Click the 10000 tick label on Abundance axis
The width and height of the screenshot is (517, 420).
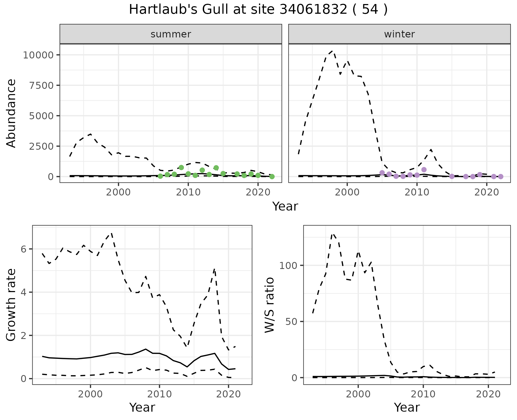[39, 55]
